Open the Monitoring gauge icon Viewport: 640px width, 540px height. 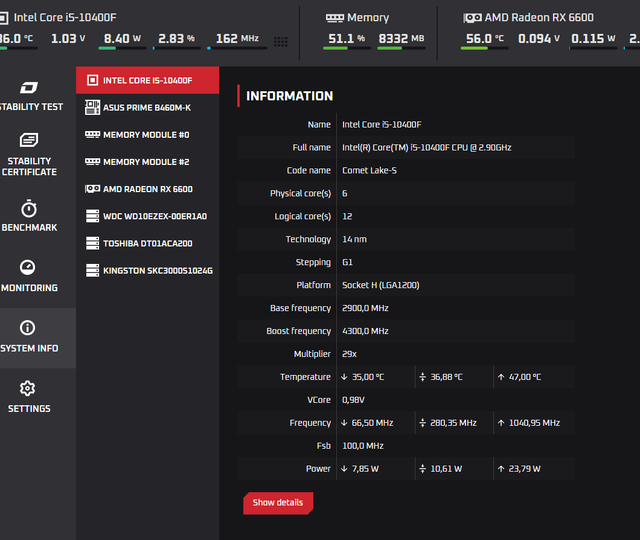coord(28,267)
